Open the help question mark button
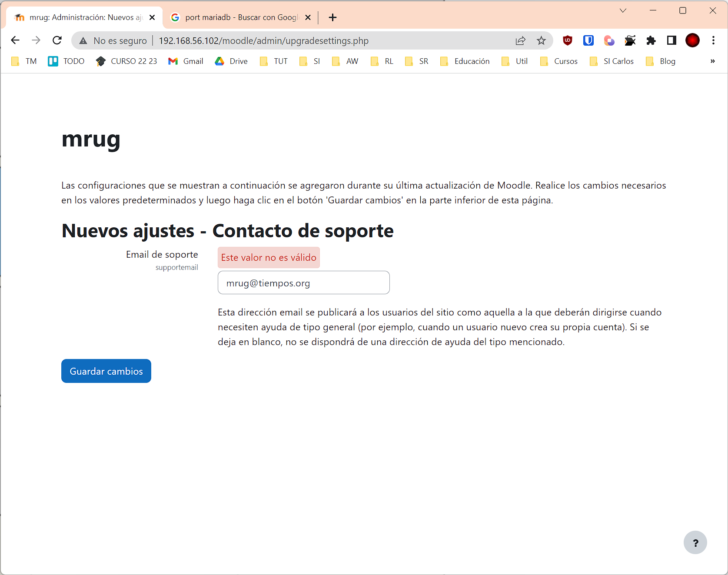This screenshot has height=575, width=728. (695, 542)
